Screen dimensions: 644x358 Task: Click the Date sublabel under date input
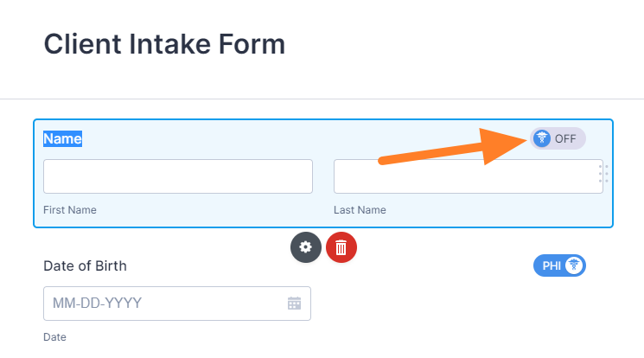[54, 337]
